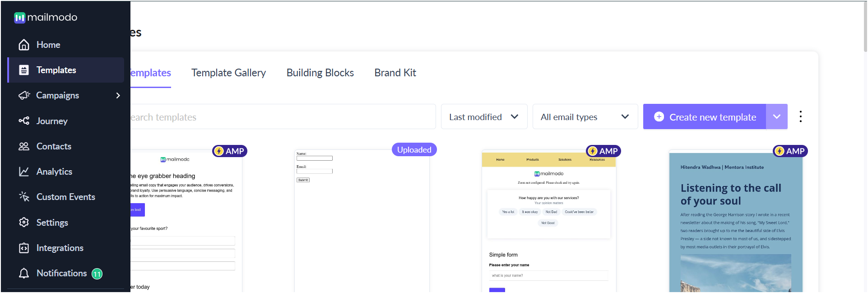
Task: Open the Home icon in sidebar
Action: click(x=24, y=45)
